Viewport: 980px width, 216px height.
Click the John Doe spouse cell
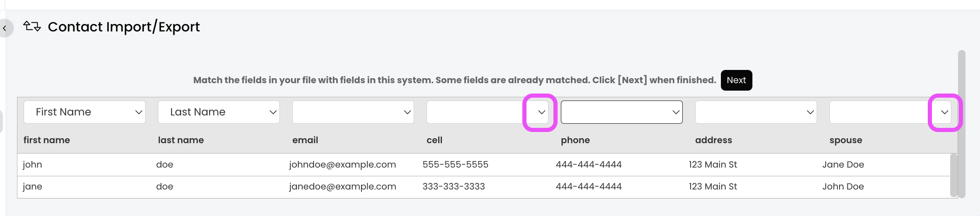tap(843, 187)
